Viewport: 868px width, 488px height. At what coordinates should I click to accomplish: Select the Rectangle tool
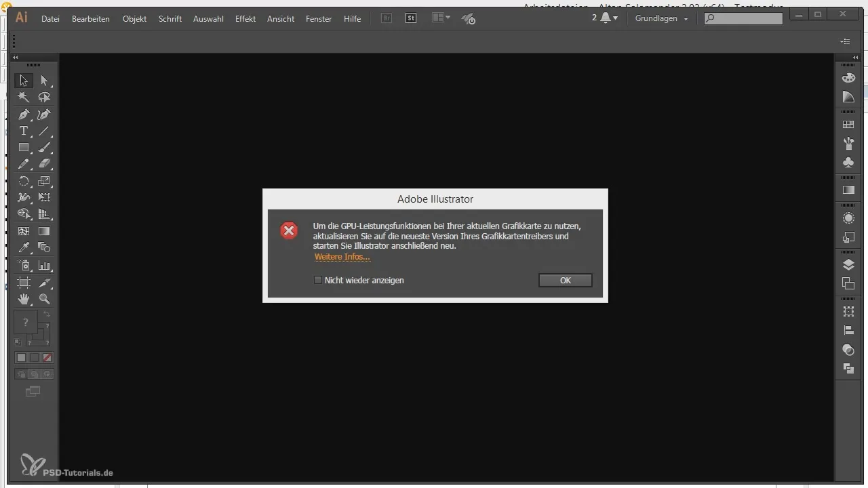[24, 147]
